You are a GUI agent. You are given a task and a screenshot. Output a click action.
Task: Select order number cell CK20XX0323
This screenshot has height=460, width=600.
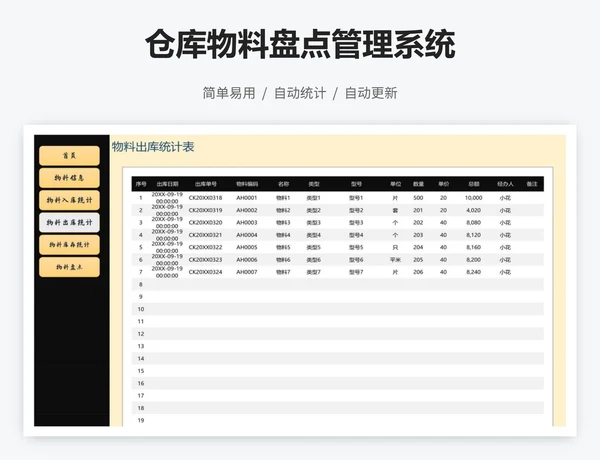(x=205, y=259)
